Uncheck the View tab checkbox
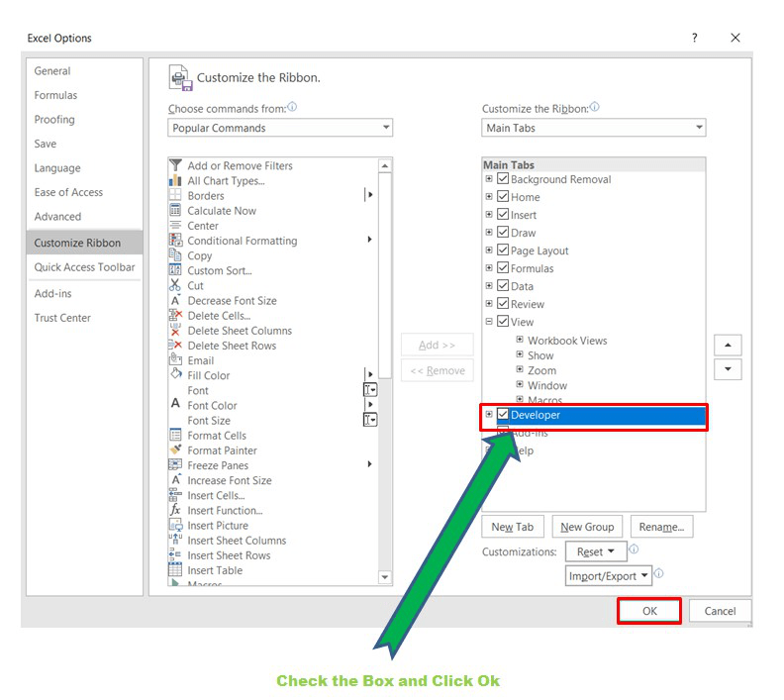 (x=503, y=321)
